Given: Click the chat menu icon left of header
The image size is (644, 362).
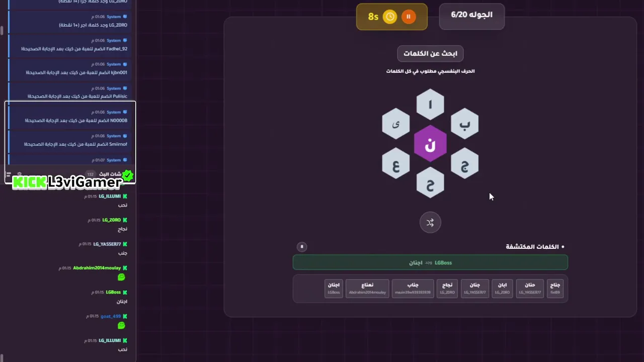Looking at the screenshot, I should pos(9,174).
